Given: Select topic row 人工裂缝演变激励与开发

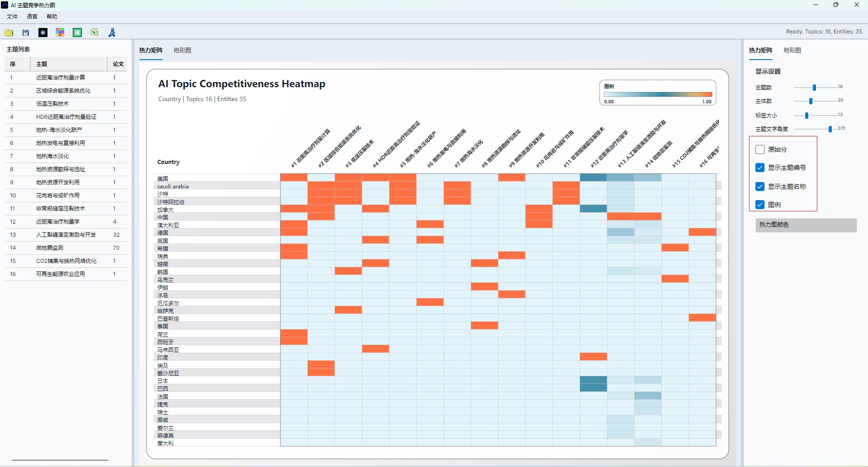Looking at the screenshot, I should point(66,235).
